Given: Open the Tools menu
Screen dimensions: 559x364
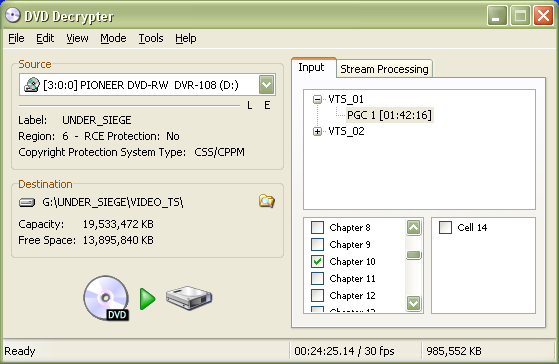Looking at the screenshot, I should coord(151,38).
